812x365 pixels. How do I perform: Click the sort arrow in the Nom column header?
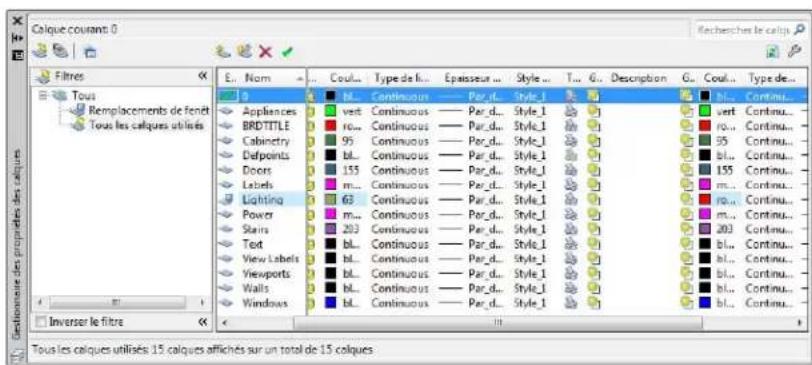pos(300,78)
